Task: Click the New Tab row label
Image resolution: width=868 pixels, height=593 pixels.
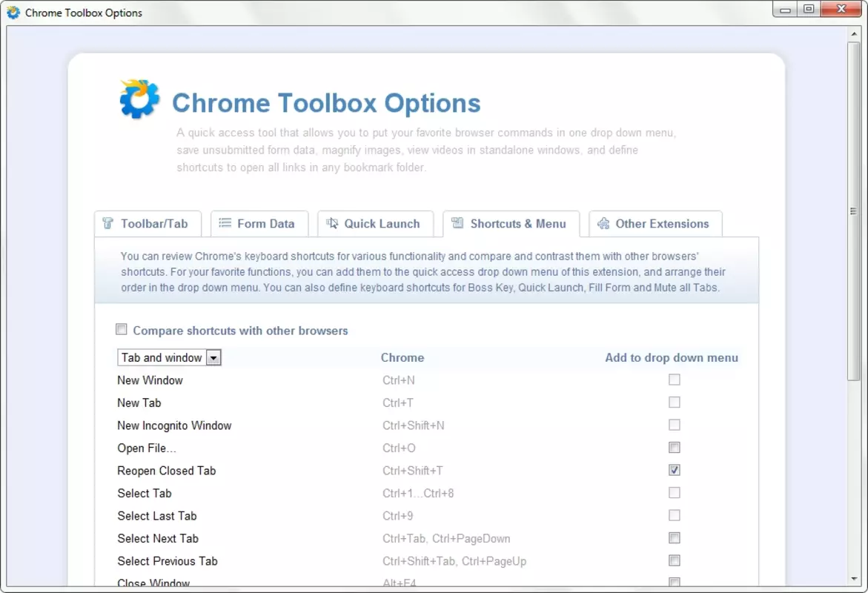Action: (139, 403)
